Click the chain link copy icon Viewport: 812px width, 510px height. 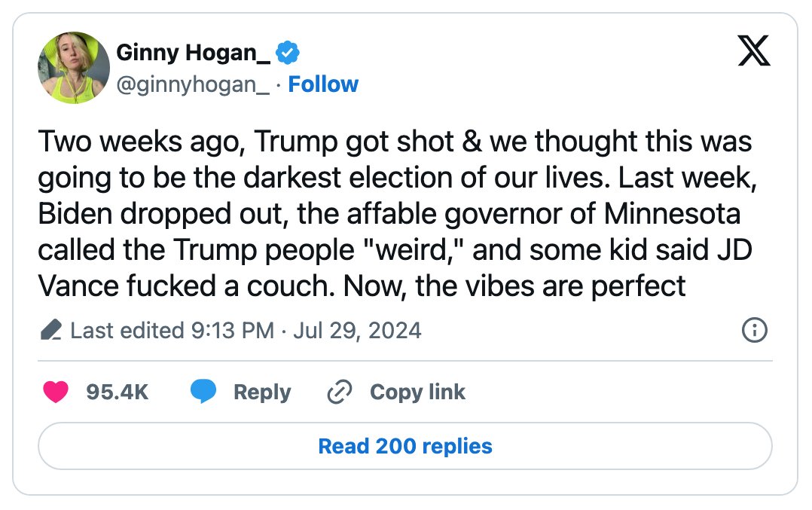340,392
